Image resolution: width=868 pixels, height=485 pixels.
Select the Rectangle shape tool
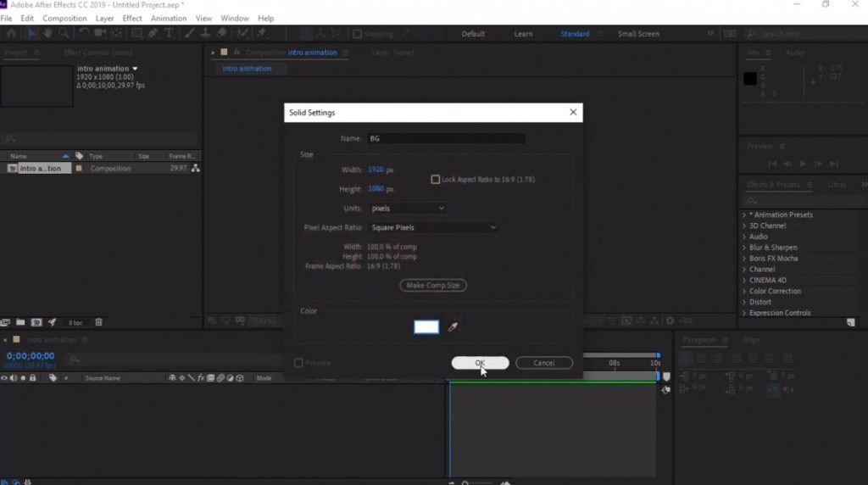[136, 33]
